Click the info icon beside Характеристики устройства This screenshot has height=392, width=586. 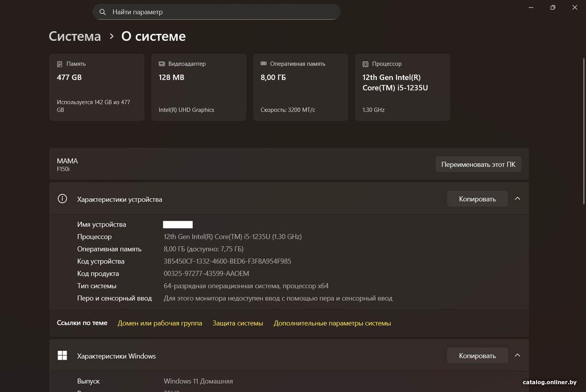62,199
